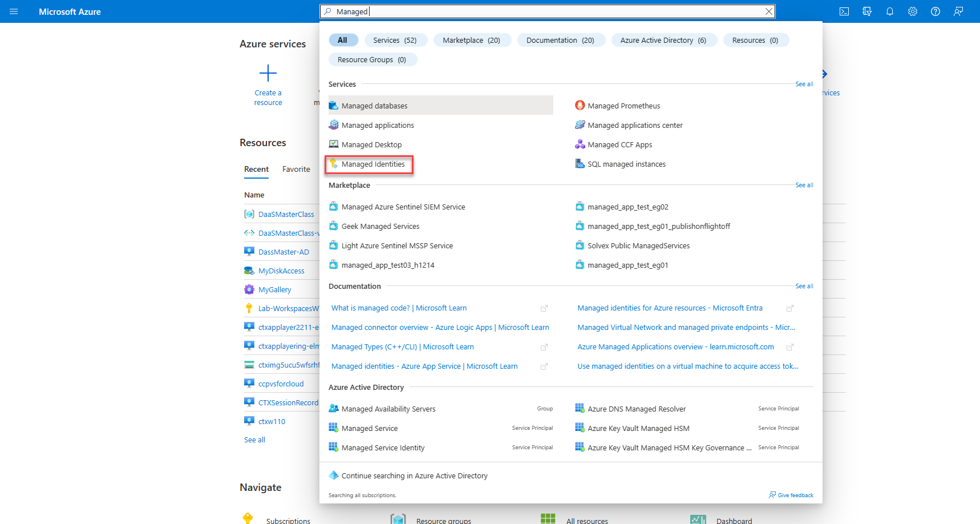
Task: Click the Create a resource plus icon
Action: (x=268, y=74)
